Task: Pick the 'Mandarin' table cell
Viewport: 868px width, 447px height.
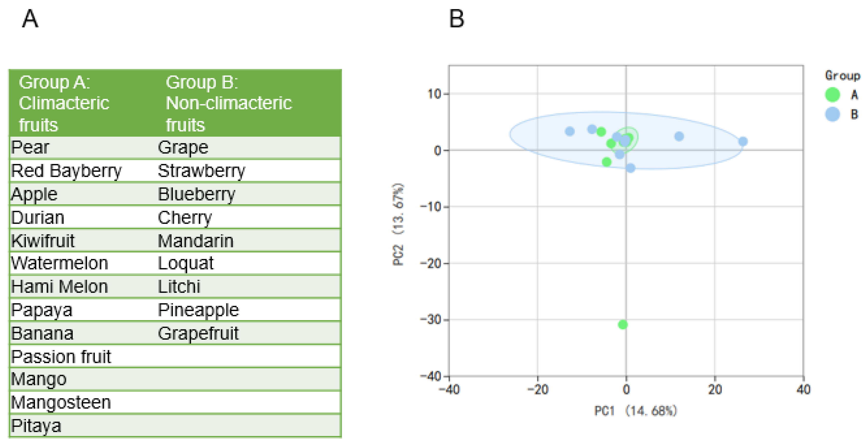Action: 195,241
